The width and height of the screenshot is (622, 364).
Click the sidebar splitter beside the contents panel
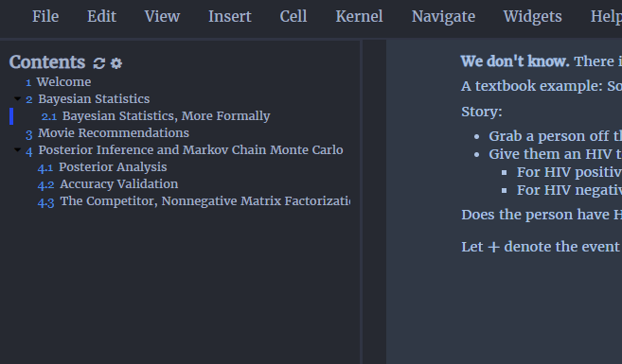click(361, 201)
